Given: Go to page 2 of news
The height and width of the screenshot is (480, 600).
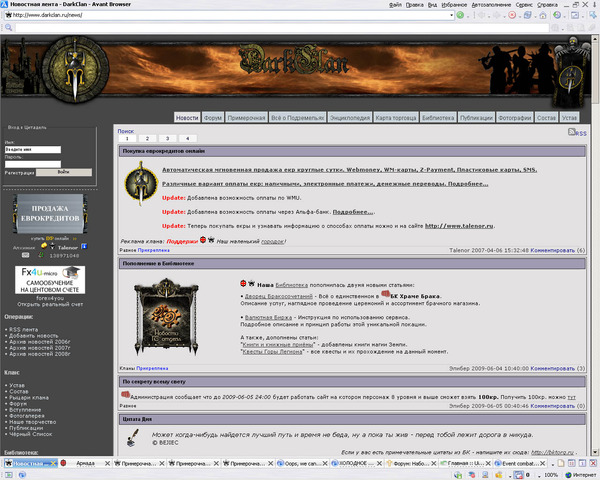Looking at the screenshot, I should click(147, 139).
